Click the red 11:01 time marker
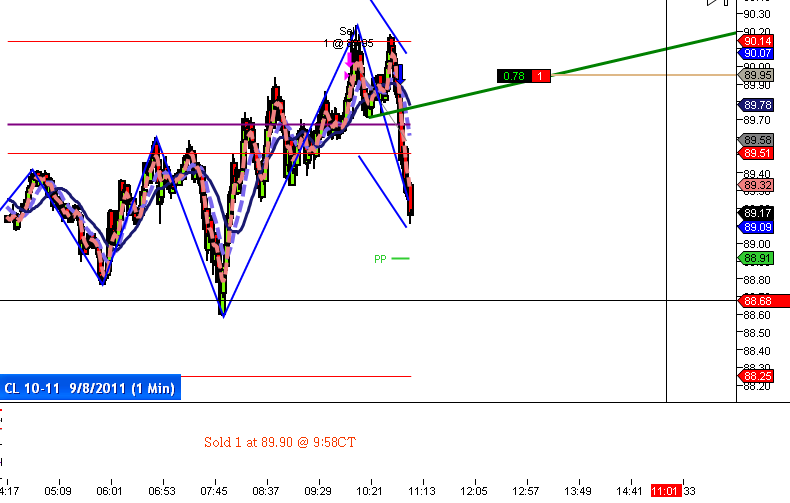 pos(666,491)
